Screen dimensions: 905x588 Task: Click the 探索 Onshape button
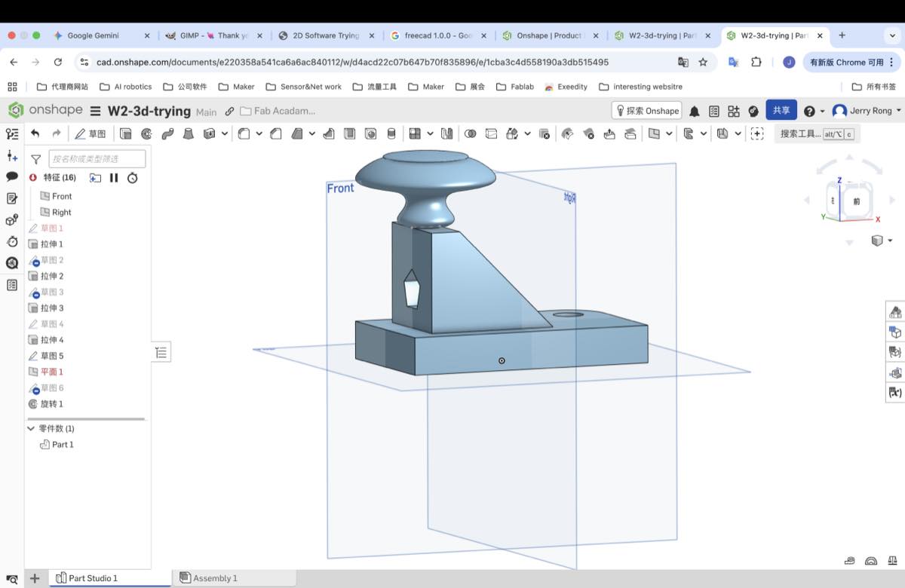pos(646,111)
